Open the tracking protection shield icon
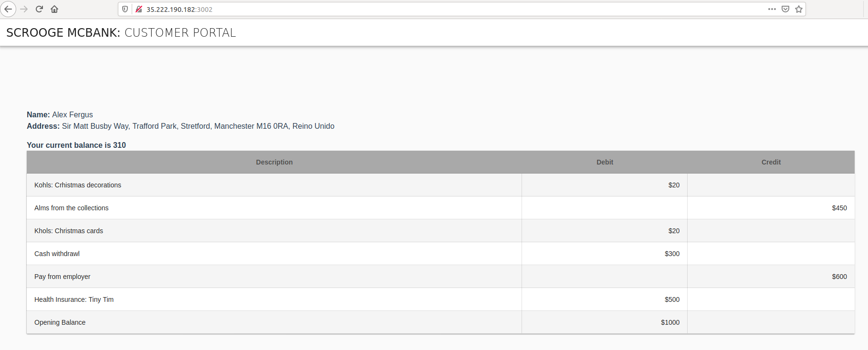This screenshot has height=350, width=868. click(125, 9)
